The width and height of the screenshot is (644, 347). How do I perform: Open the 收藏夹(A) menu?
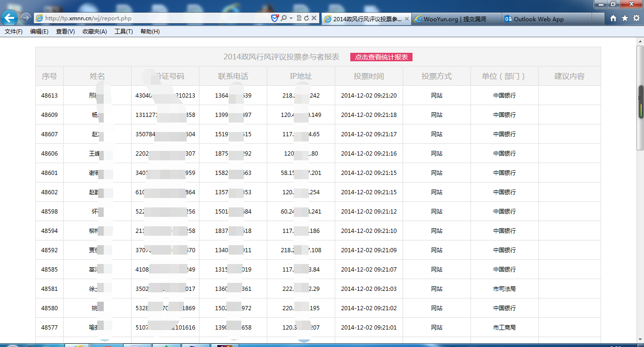coord(94,32)
